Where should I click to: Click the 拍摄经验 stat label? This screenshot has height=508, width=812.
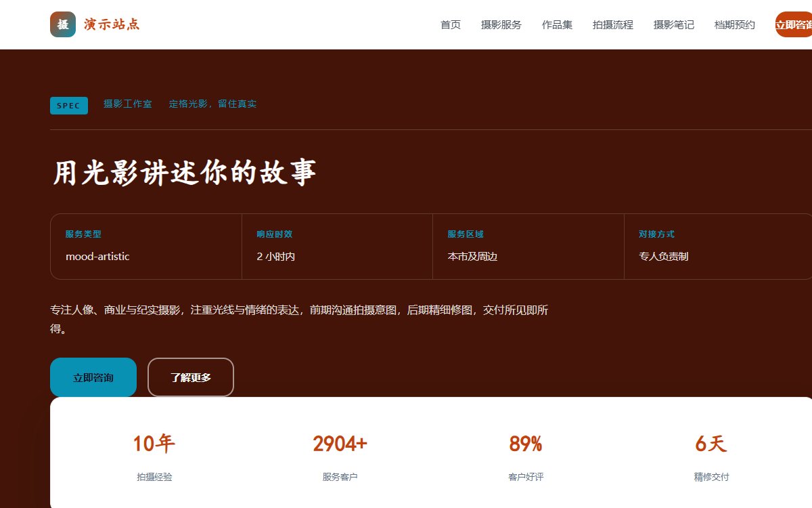pyautogui.click(x=154, y=477)
